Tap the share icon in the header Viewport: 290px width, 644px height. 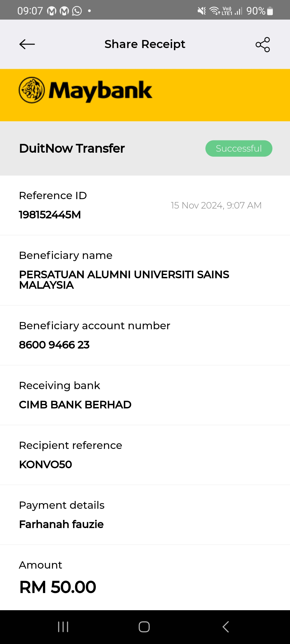pos(263,45)
